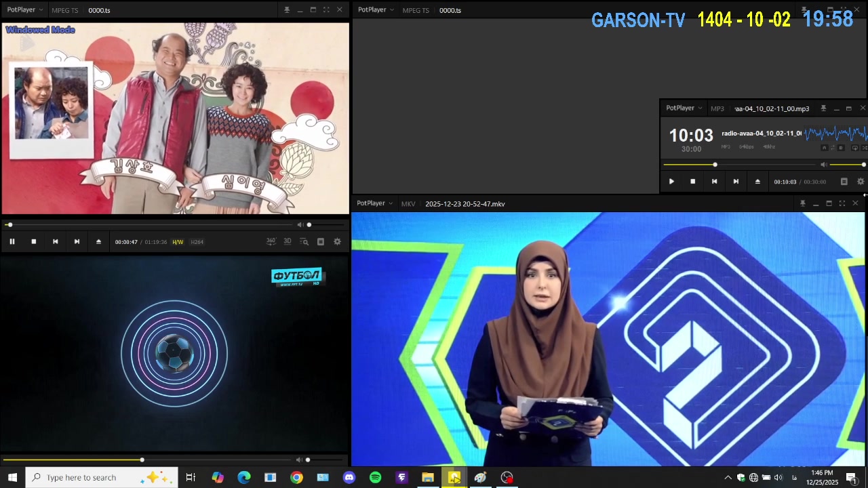The width and height of the screenshot is (868, 488).
Task: Open Spotify from the taskbar
Action: coord(375,478)
